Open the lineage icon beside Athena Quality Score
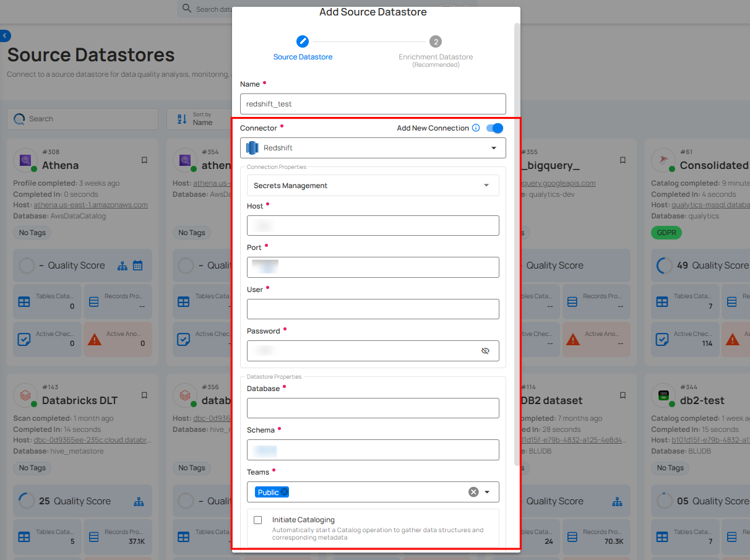The height and width of the screenshot is (560, 750). (123, 265)
